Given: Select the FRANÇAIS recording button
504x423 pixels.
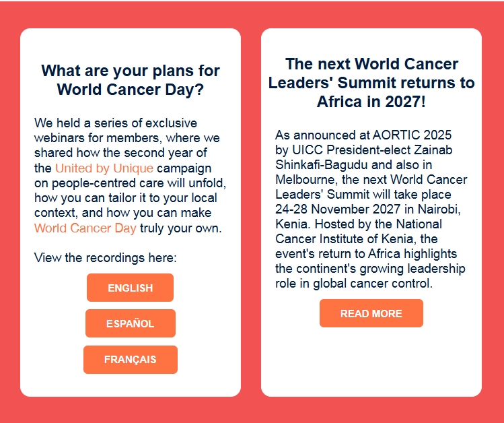Looking at the screenshot, I should pyautogui.click(x=130, y=360).
